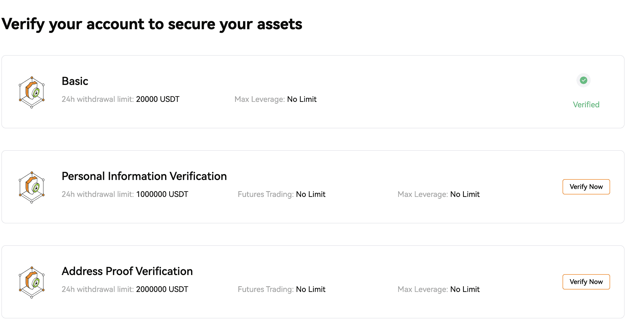Click the shield icon beside Personal Information Verification
This screenshot has width=644, height=325.
pos(32,187)
